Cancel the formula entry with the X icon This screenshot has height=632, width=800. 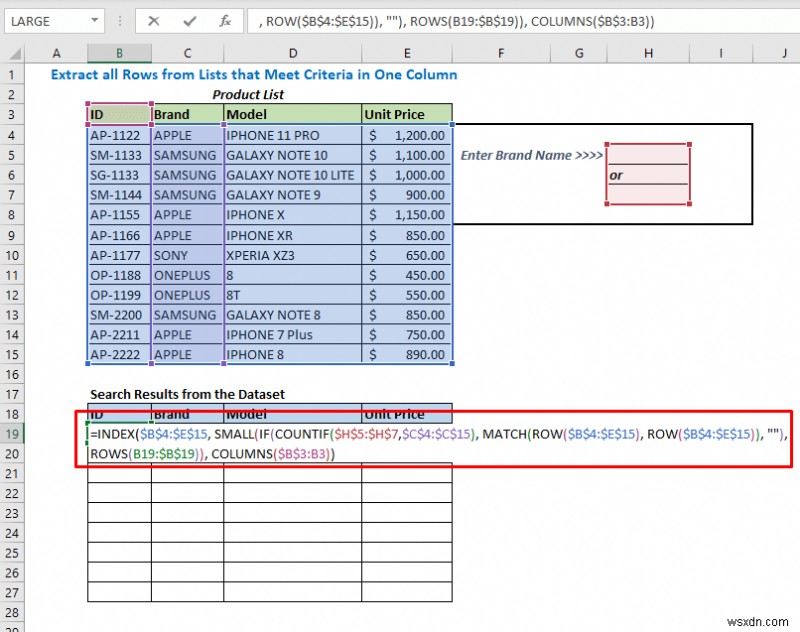(x=153, y=21)
